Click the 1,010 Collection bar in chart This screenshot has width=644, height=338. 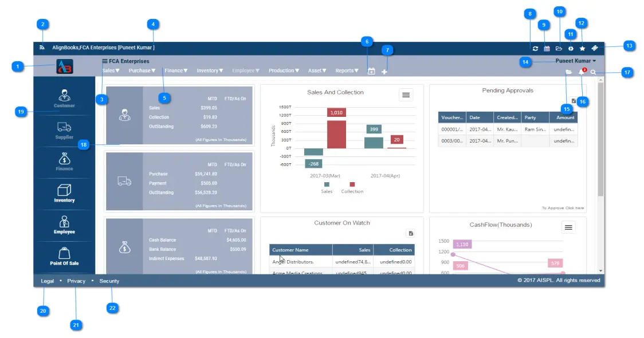coord(336,134)
